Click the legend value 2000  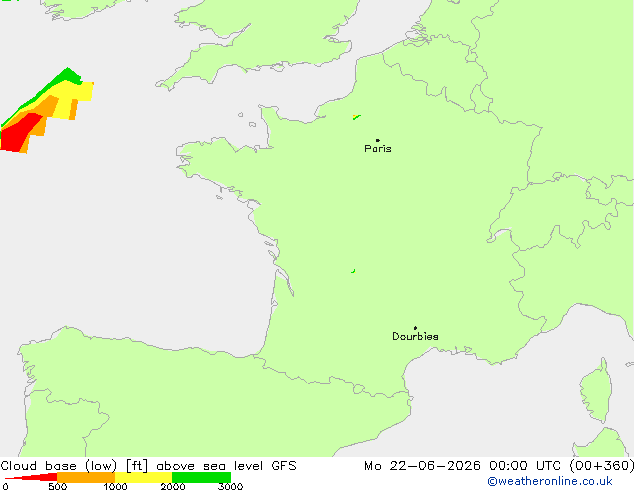coord(173,486)
